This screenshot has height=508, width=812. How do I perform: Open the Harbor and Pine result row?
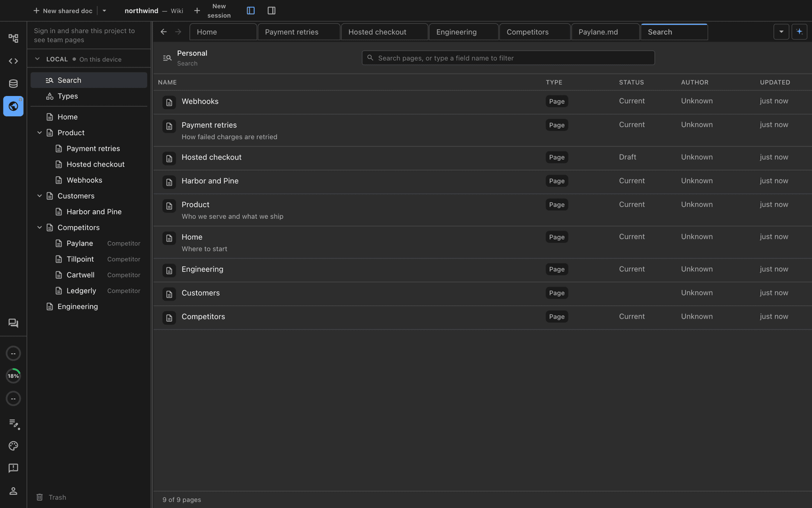[x=483, y=182]
